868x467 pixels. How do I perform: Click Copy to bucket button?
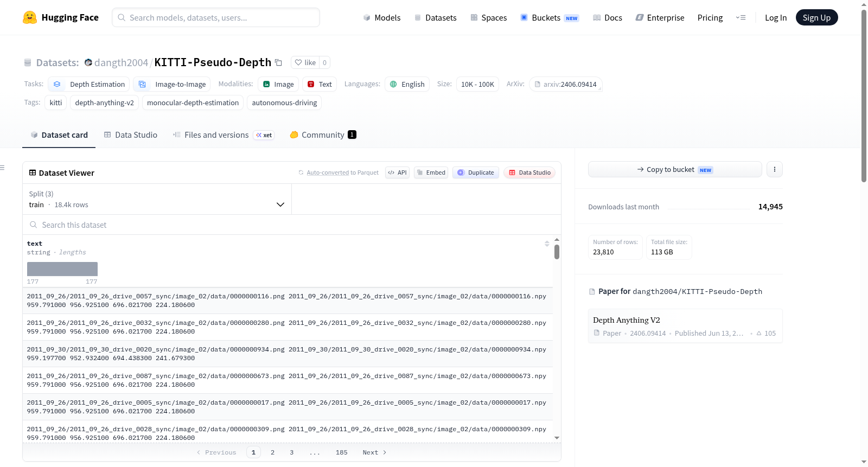675,169
